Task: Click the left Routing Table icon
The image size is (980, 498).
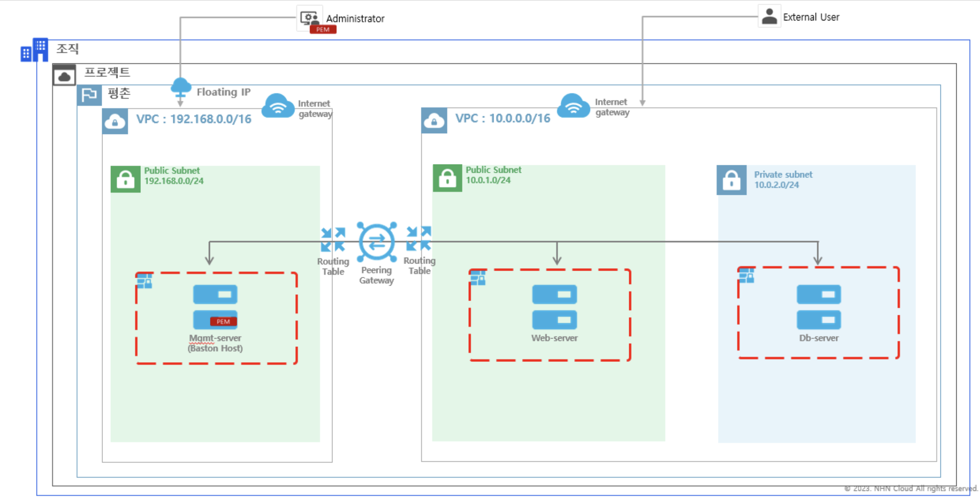Action: point(333,240)
